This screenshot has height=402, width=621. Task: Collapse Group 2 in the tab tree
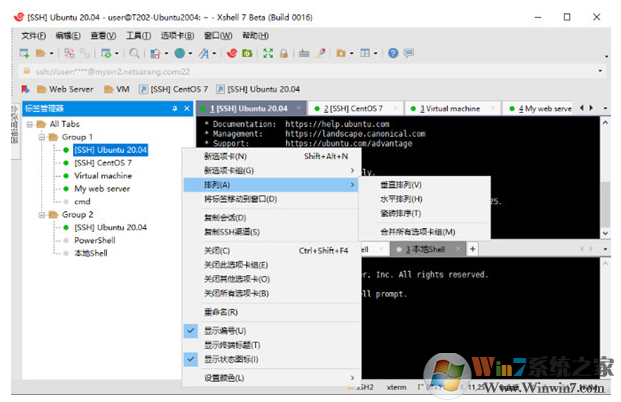pos(42,215)
